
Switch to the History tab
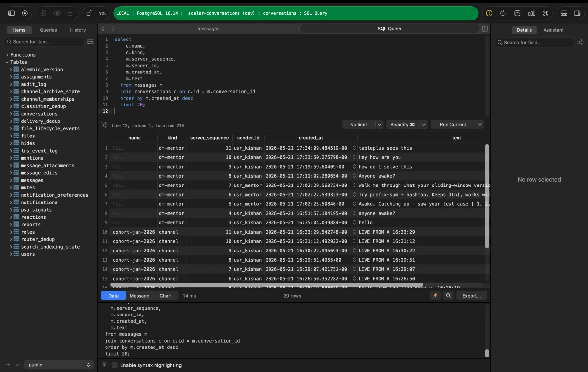(78, 30)
